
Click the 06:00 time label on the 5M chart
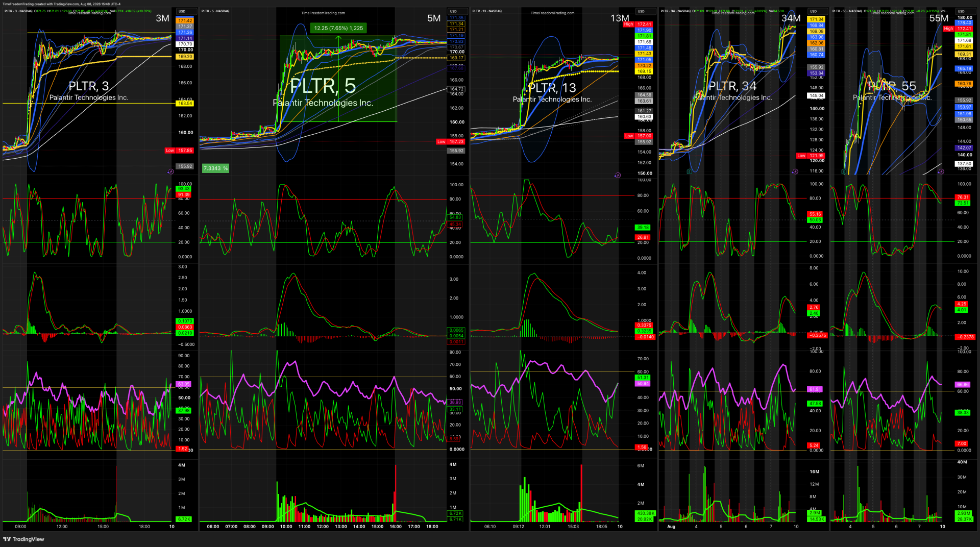(213, 527)
